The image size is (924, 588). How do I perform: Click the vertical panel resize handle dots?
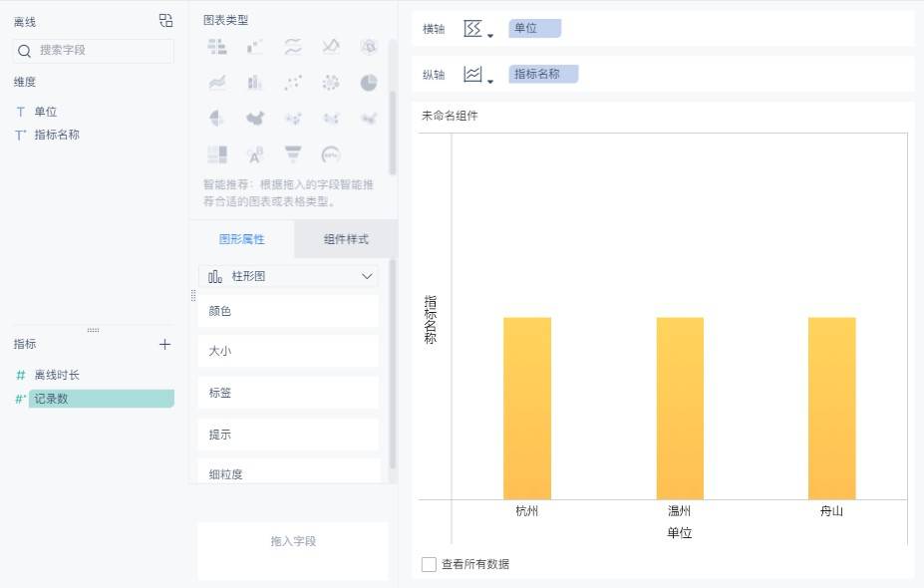point(193,295)
